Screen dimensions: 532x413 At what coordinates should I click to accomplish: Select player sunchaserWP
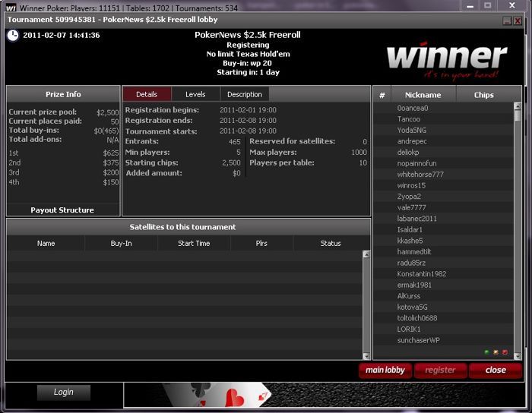point(443,340)
